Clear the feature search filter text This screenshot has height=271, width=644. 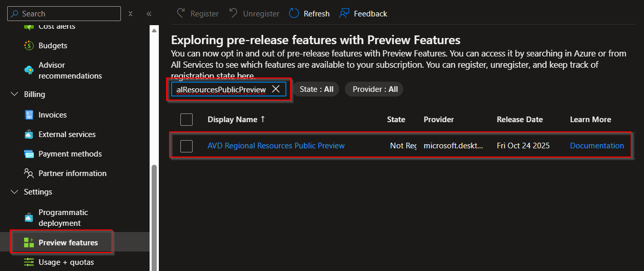(276, 89)
